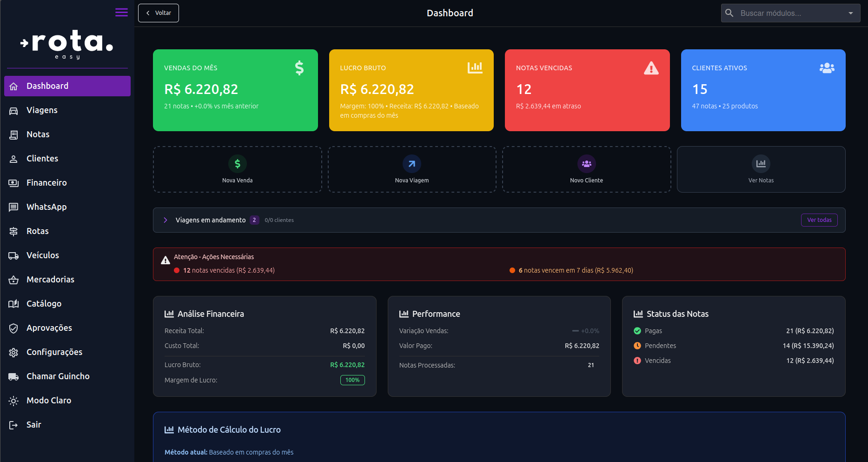
Task: Select the Rotas sidebar item
Action: [37, 231]
